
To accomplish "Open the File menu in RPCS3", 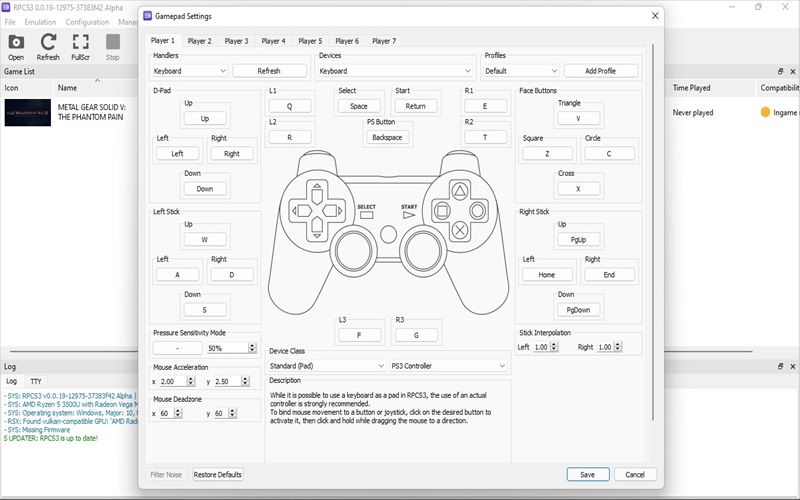I will (x=10, y=22).
